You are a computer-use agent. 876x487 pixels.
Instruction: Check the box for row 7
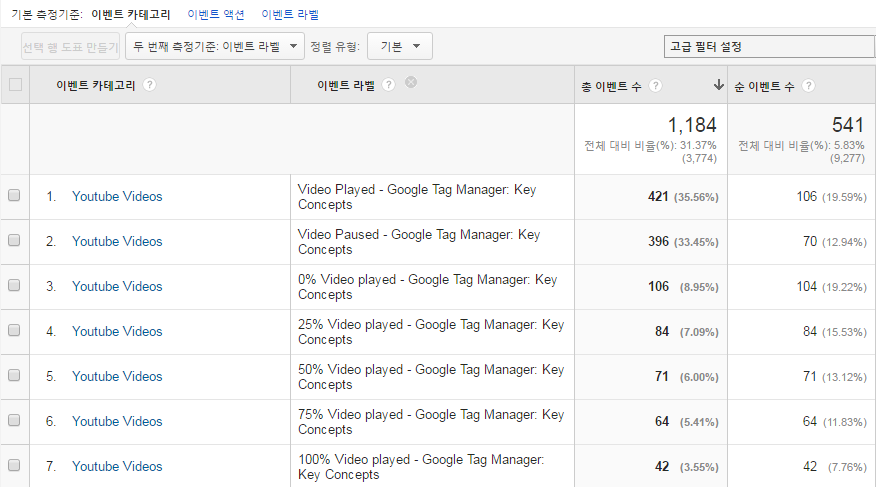(x=14, y=465)
